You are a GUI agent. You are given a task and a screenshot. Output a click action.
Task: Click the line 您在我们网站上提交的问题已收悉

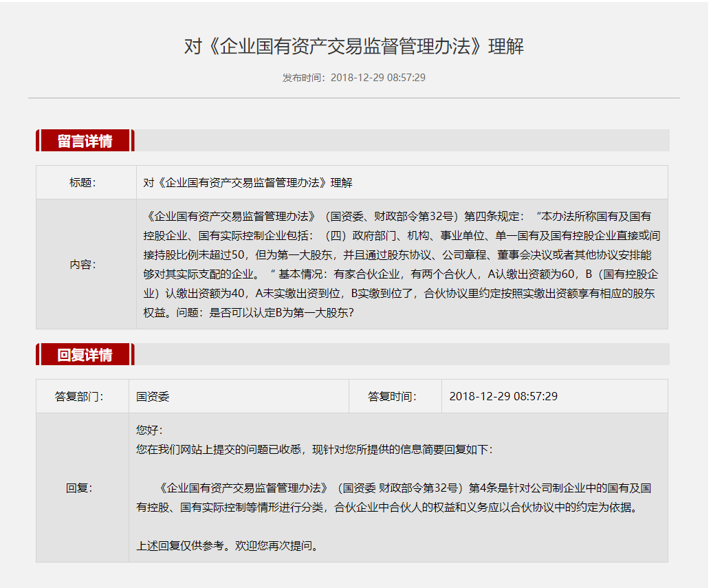tap(314, 450)
